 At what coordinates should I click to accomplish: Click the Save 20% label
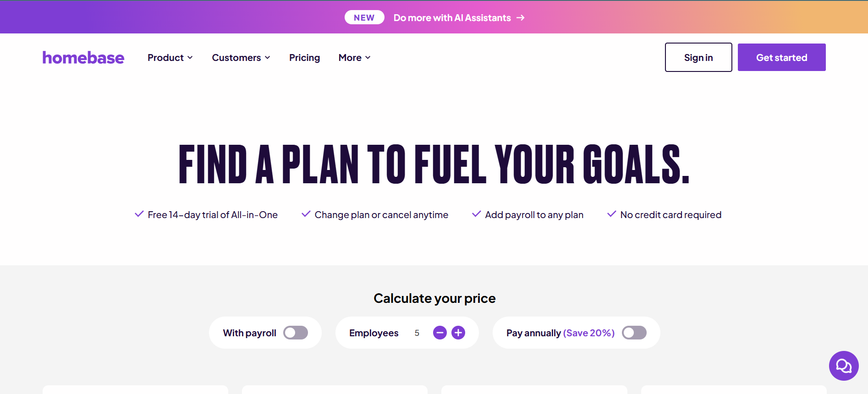[x=588, y=333]
